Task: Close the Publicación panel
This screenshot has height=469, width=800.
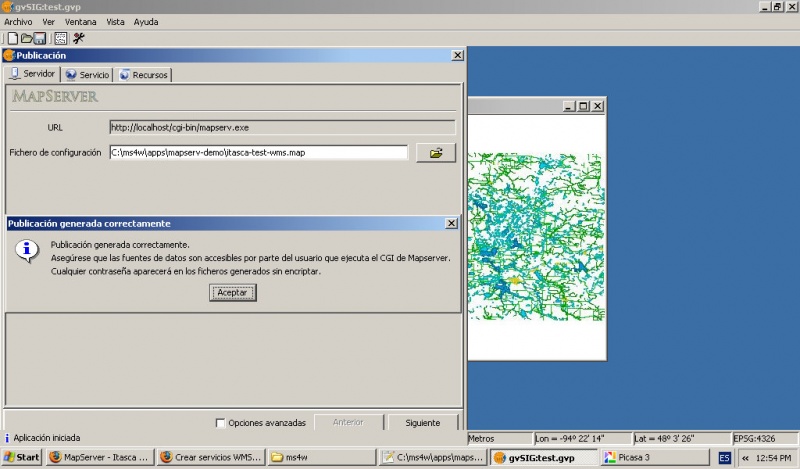Action: (x=458, y=56)
